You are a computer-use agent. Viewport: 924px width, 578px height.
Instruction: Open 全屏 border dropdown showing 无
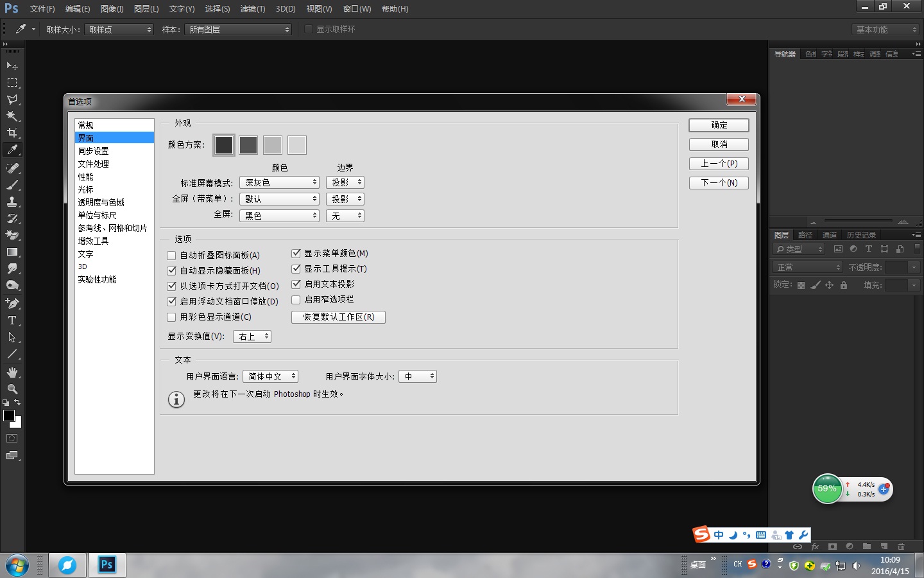point(345,216)
